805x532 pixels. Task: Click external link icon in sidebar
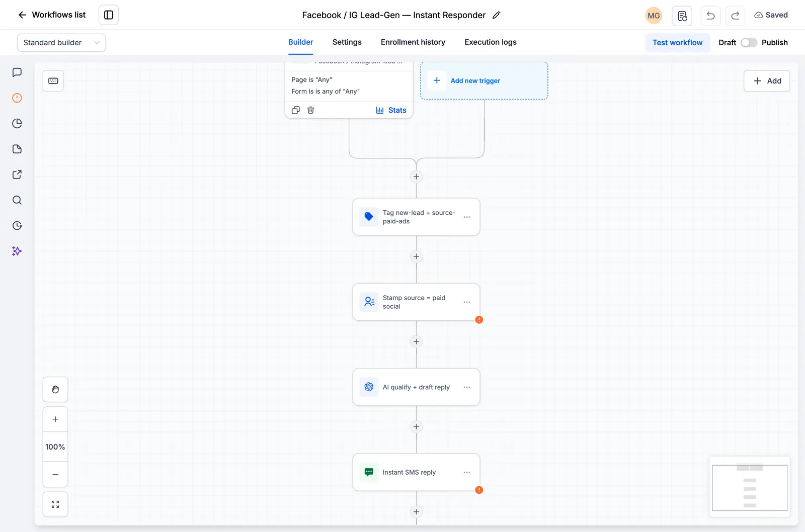[17, 174]
